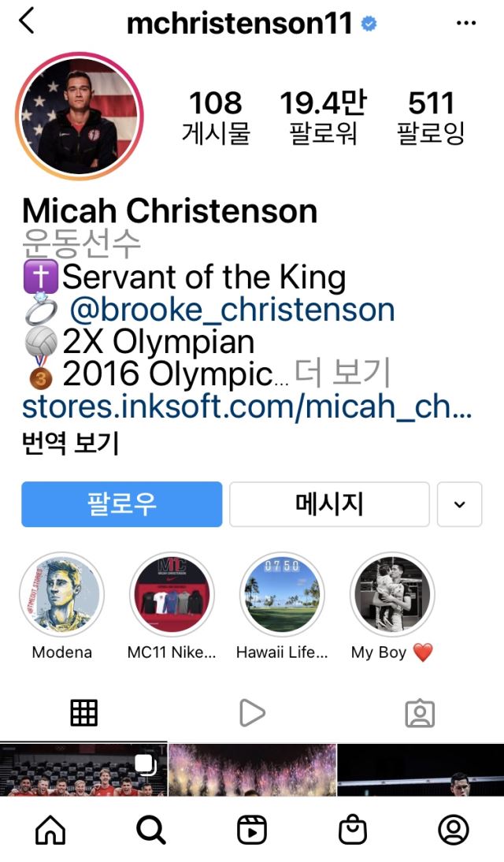Switch to the video play tab

click(252, 713)
